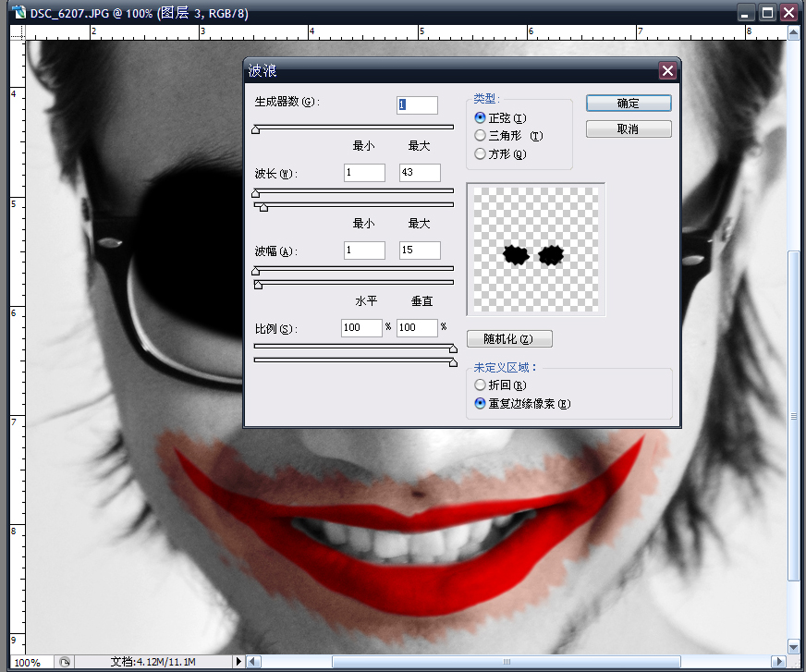Image resolution: width=806 pixels, height=672 pixels.
Task: Click the 生成器数 slider handle
Action: tap(255, 129)
